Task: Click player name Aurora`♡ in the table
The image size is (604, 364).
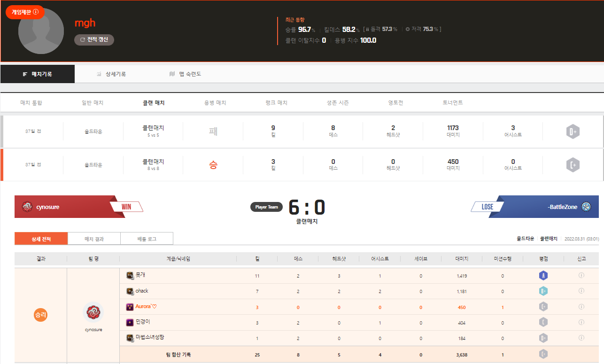Action: coord(146,307)
